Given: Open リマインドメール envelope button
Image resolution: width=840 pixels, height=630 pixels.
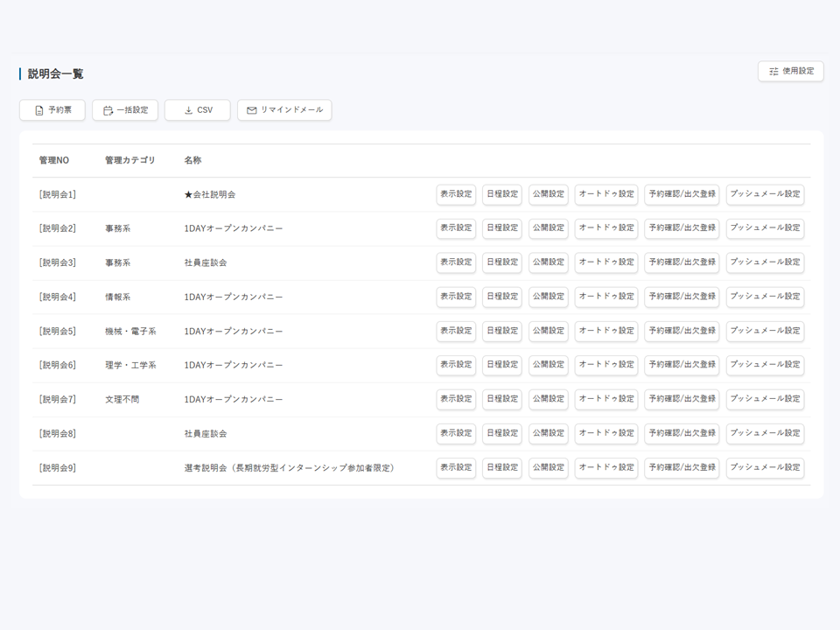Looking at the screenshot, I should pyautogui.click(x=284, y=110).
